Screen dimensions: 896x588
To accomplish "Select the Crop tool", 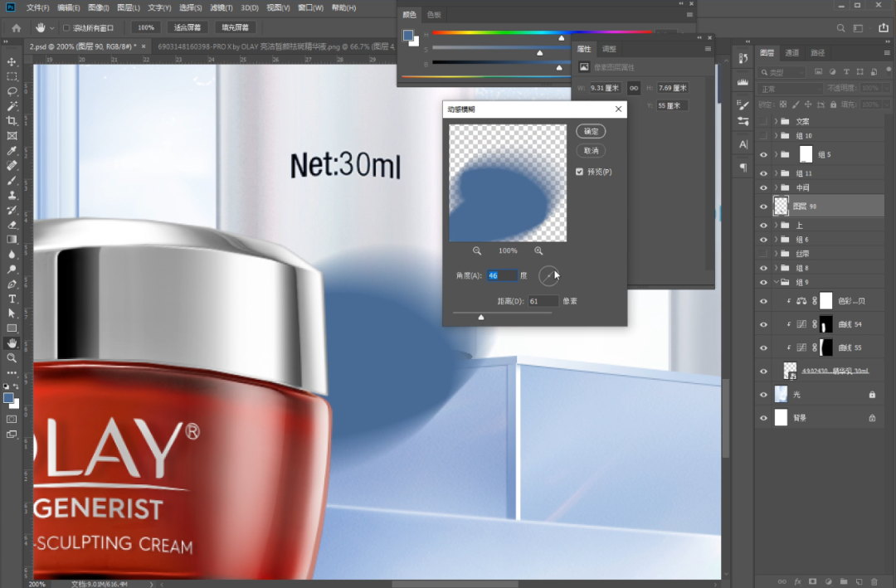I will click(12, 121).
